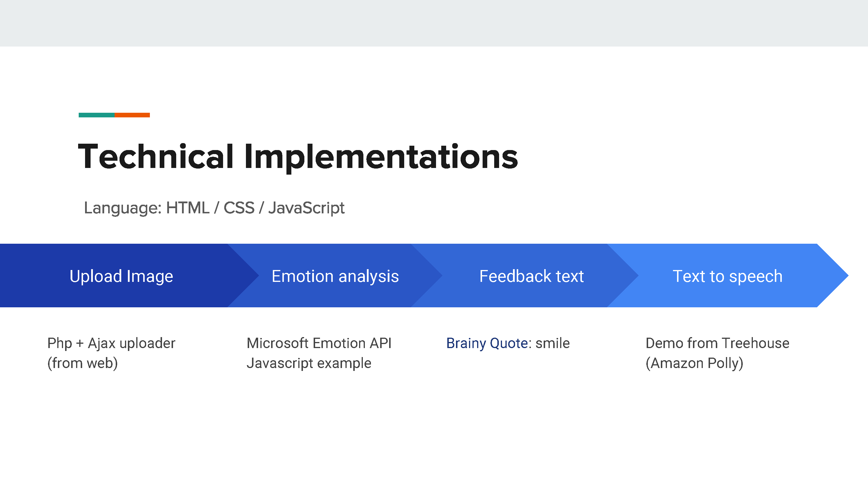Image resolution: width=868 pixels, height=488 pixels.
Task: Click the Demo from Treehouse text
Action: tap(717, 343)
